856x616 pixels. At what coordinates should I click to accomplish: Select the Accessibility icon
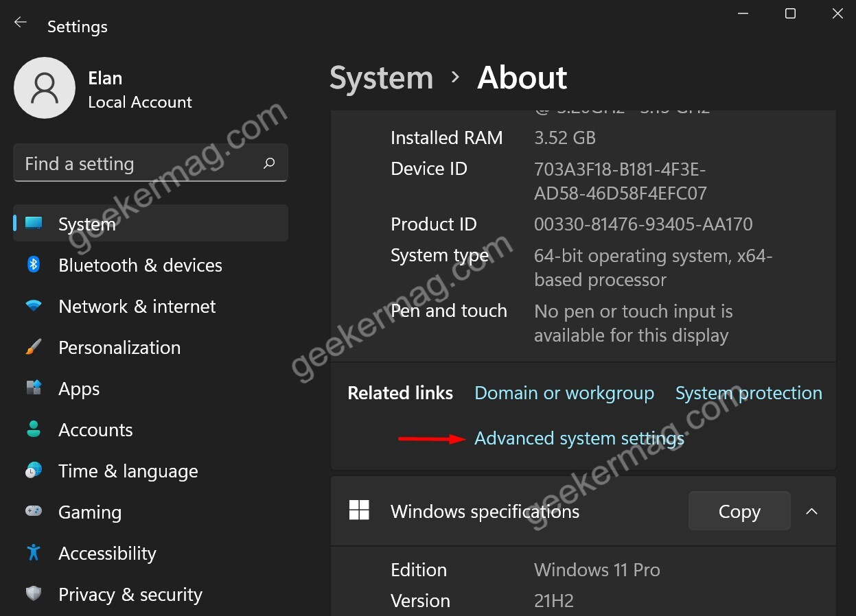(33, 553)
